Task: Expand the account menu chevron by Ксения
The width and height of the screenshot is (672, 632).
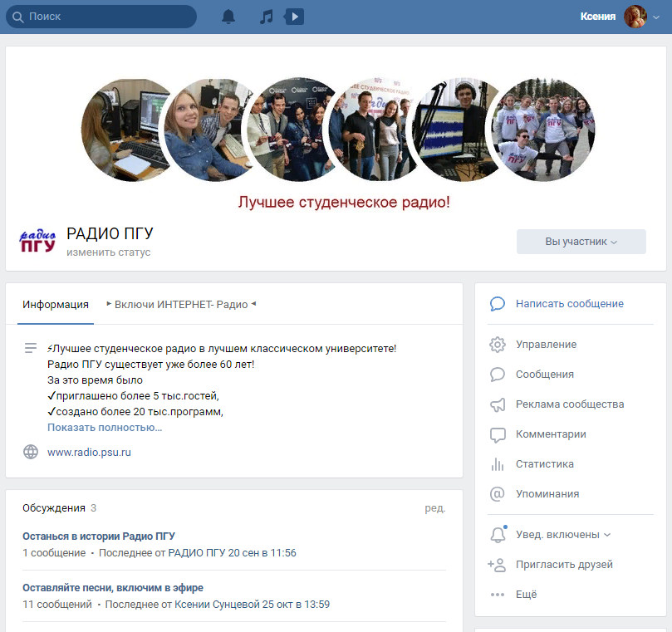Action: click(x=655, y=17)
